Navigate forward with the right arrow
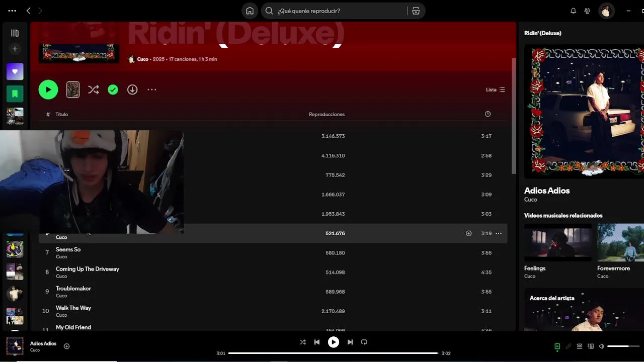The width and height of the screenshot is (644, 362). (x=40, y=11)
